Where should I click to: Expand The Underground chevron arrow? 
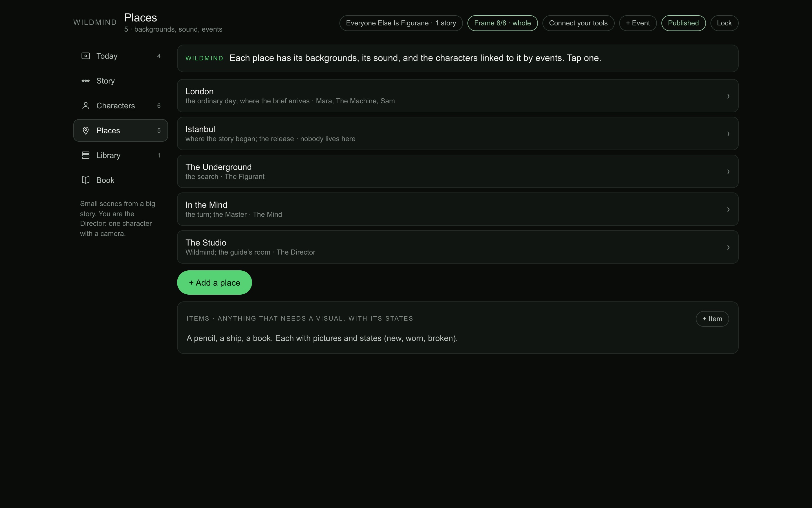click(728, 172)
